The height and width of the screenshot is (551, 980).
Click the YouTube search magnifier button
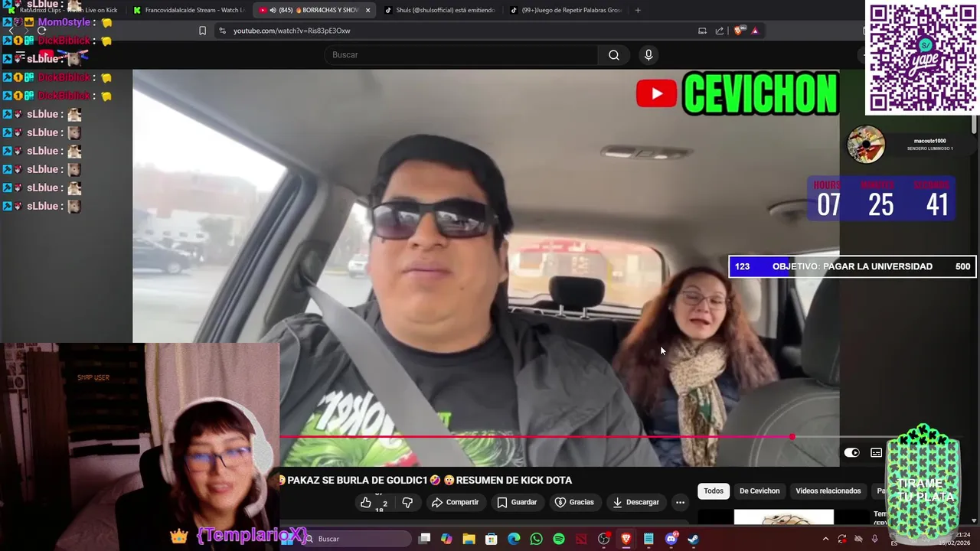tap(614, 55)
